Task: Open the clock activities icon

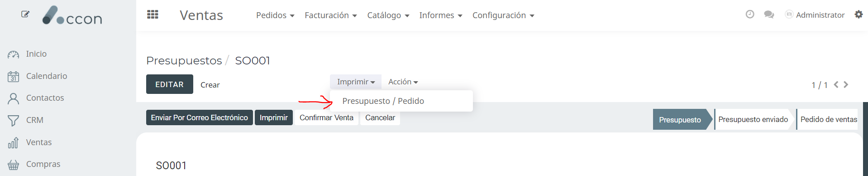Action: [x=750, y=15]
